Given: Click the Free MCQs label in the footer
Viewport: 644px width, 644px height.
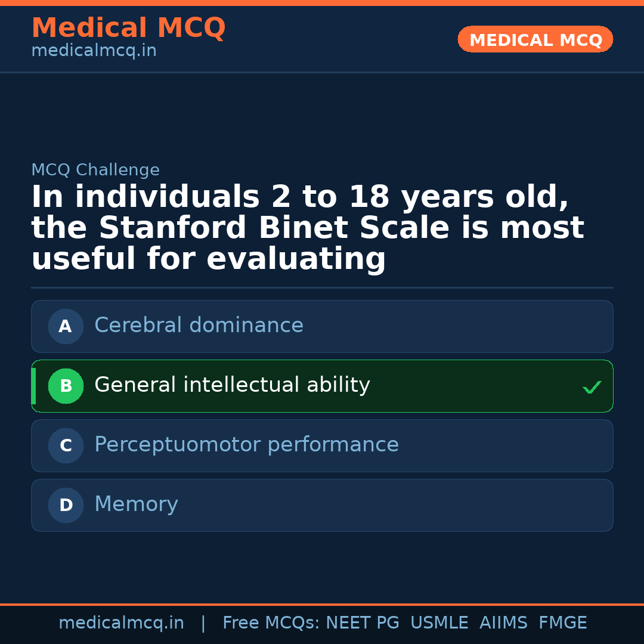Looking at the screenshot, I should click(271, 623).
